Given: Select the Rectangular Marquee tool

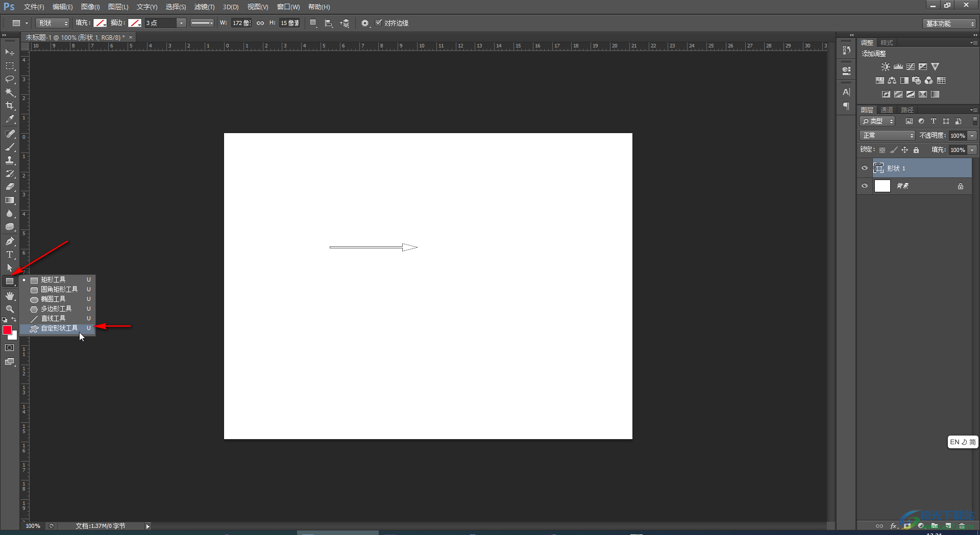Looking at the screenshot, I should [x=10, y=66].
